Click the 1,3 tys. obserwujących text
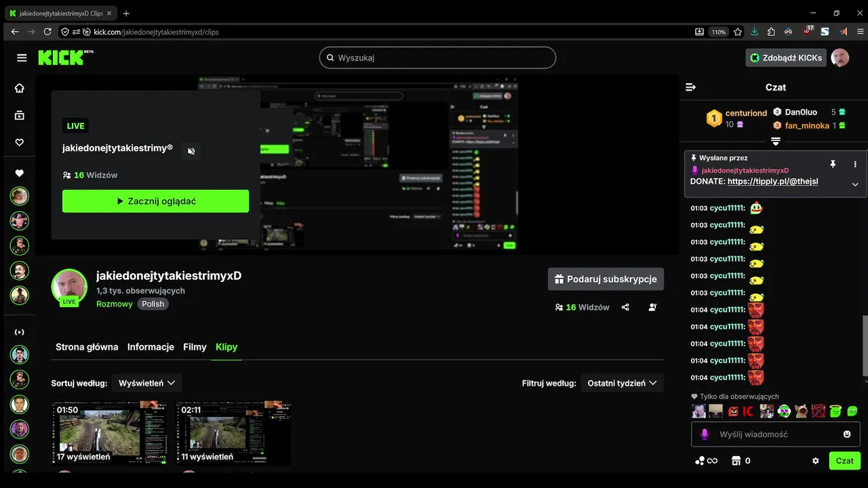The image size is (868, 488). click(140, 291)
